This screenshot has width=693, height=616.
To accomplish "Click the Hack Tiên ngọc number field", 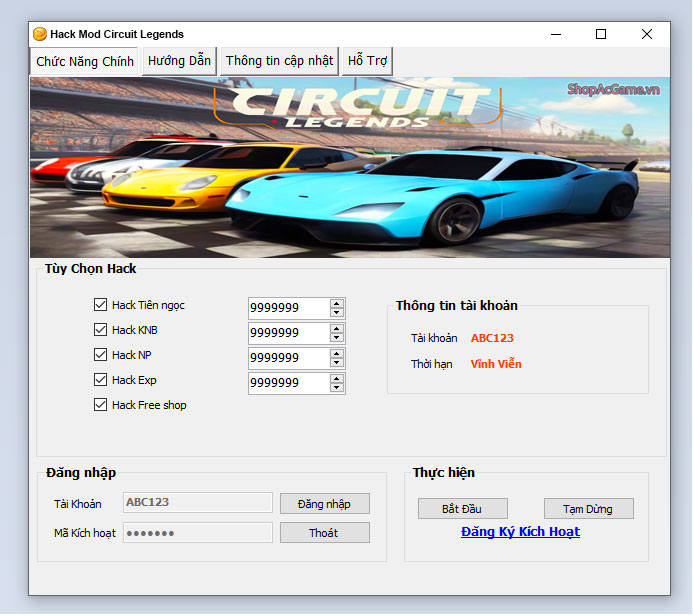I will click(x=289, y=308).
